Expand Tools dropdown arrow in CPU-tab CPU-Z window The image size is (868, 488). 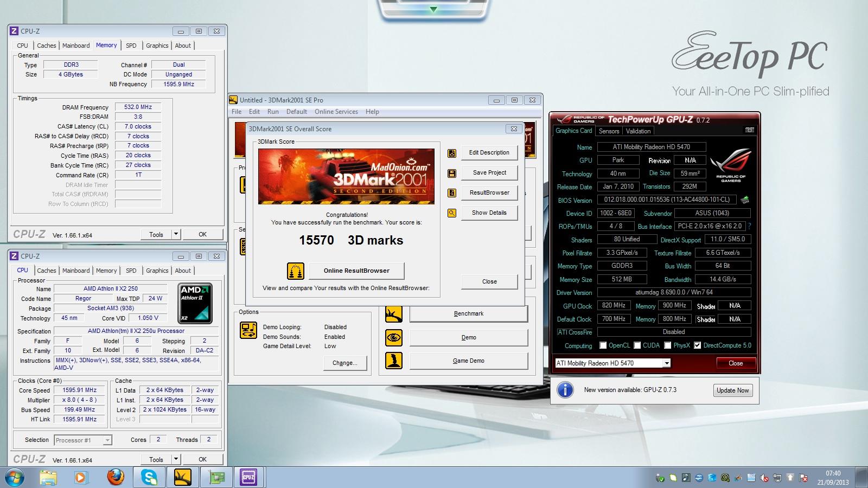(175, 459)
